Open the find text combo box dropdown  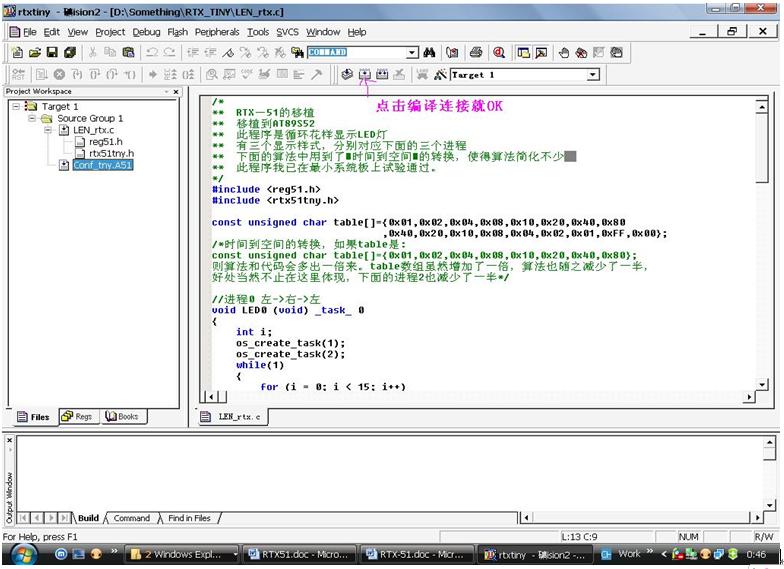pyautogui.click(x=411, y=52)
